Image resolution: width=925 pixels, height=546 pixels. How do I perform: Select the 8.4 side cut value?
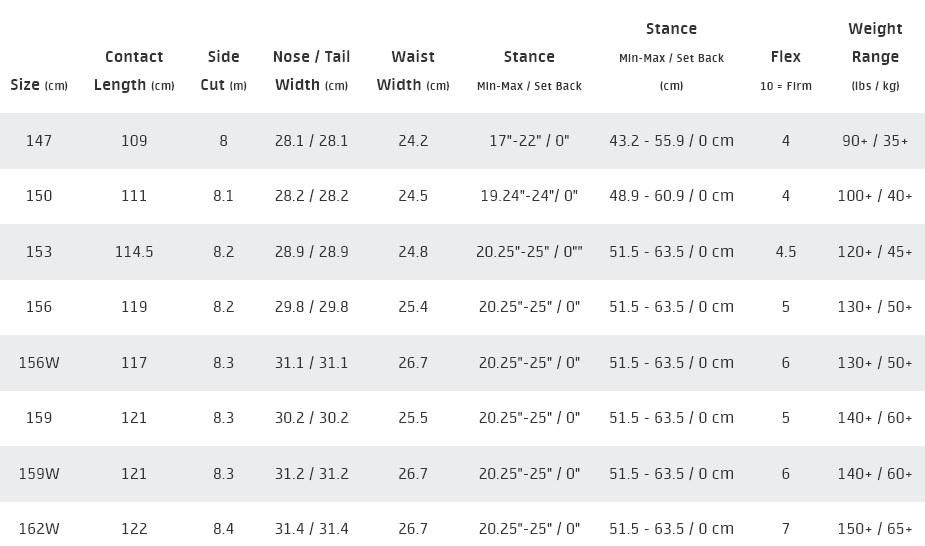coord(223,528)
